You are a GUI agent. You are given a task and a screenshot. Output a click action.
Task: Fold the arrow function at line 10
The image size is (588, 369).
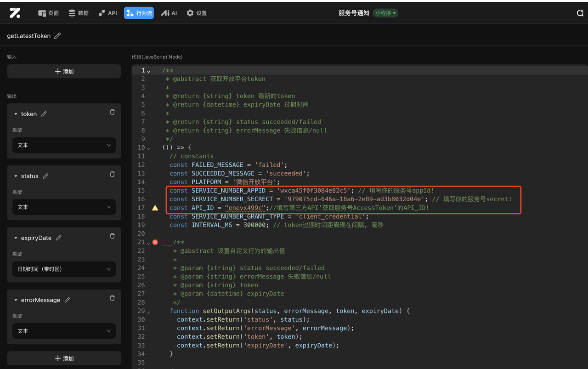[148, 148]
